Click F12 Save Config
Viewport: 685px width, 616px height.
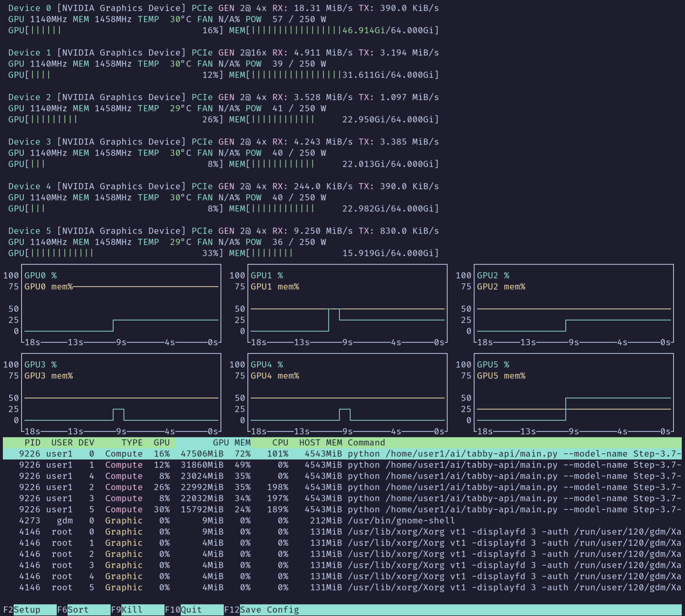click(x=262, y=610)
